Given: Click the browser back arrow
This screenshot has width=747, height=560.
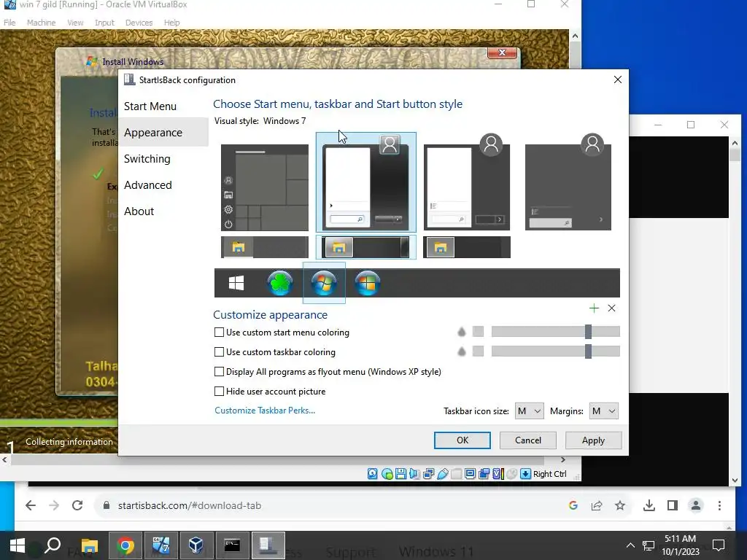Looking at the screenshot, I should (x=31, y=506).
